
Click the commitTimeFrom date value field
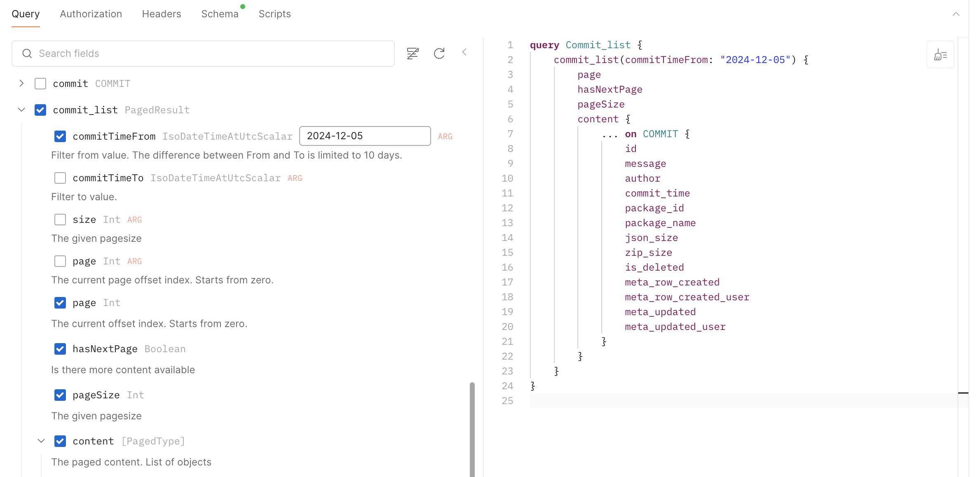365,136
